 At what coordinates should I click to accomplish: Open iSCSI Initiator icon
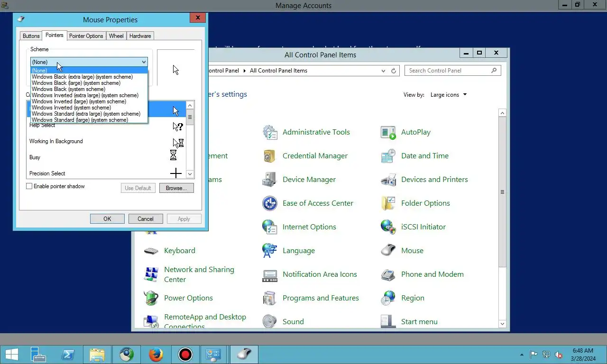[388, 227]
